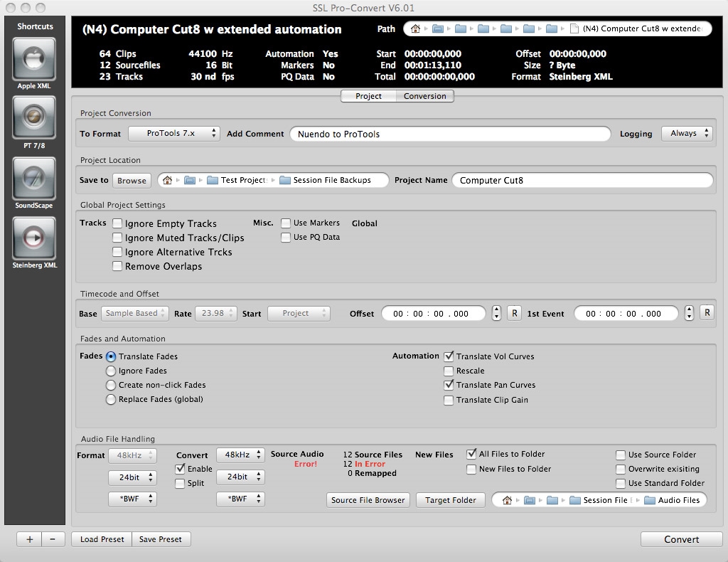Enable Rescale automation checkbox
Screen dimensions: 728x562
(449, 371)
